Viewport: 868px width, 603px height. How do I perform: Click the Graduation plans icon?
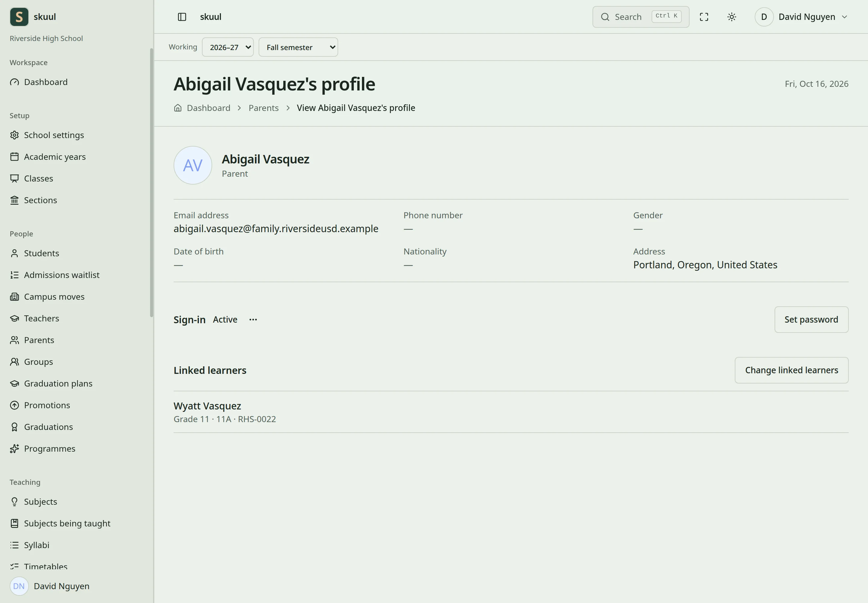point(14,384)
